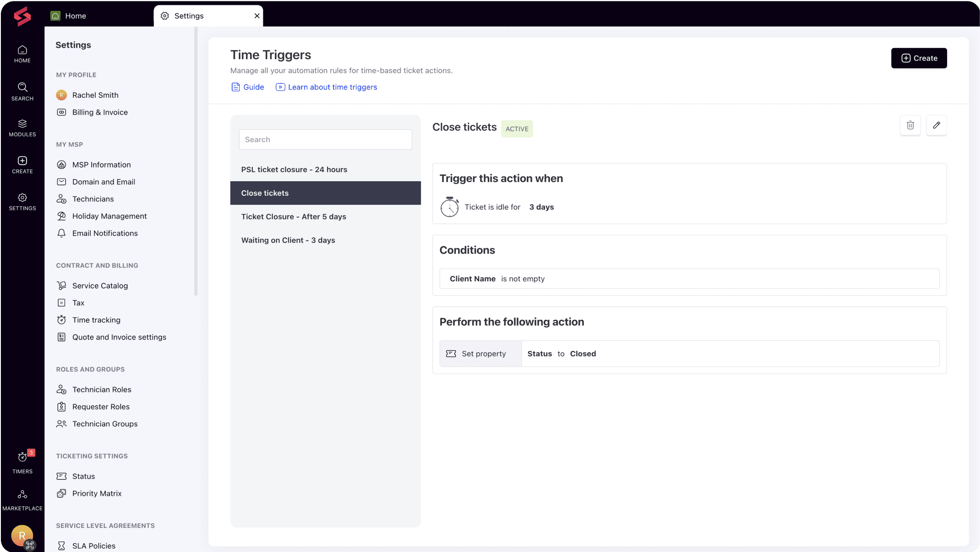
Task: Select Waiting on Client - 3 days
Action: (288, 240)
